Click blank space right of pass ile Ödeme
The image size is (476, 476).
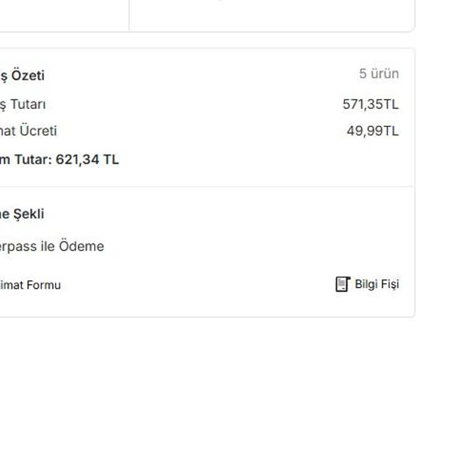click(x=248, y=246)
